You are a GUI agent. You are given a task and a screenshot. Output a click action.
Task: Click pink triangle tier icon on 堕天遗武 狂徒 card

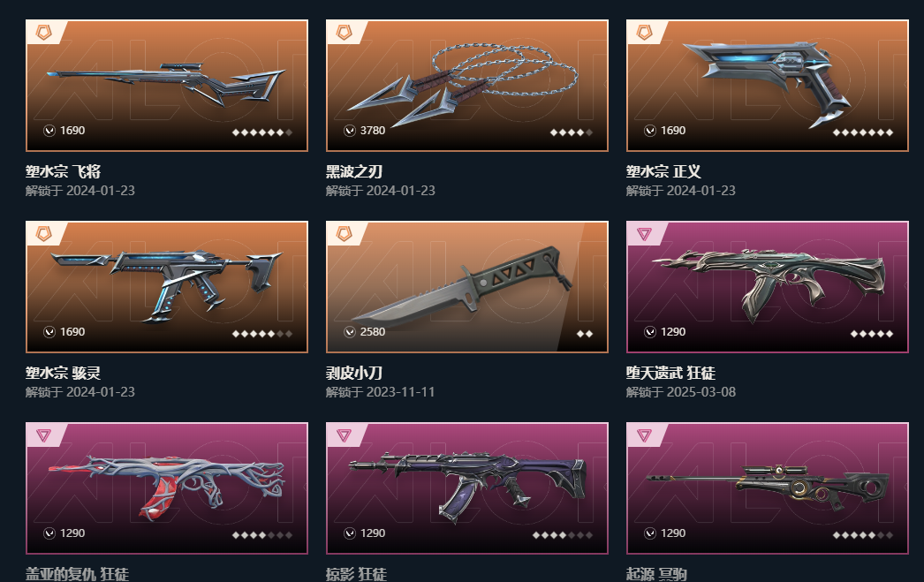(x=644, y=234)
